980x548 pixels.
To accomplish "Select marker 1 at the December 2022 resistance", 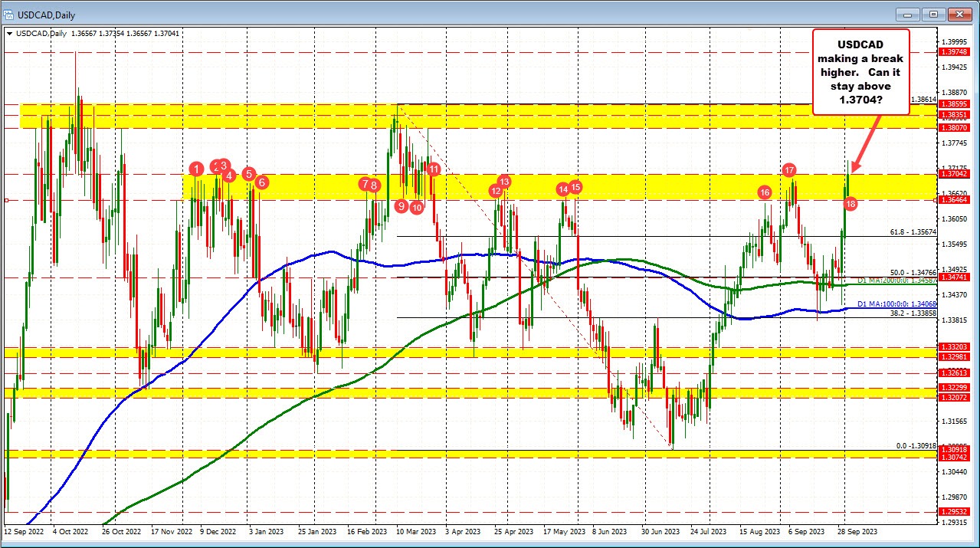I will 197,169.
